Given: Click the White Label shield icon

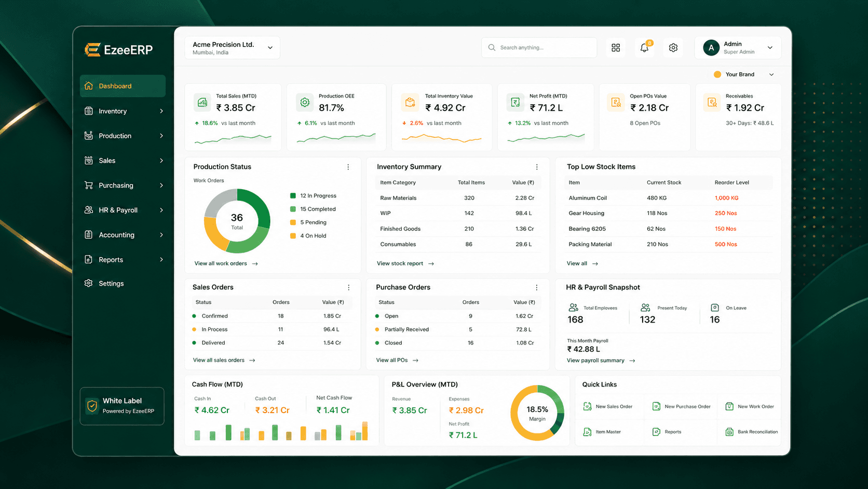Looking at the screenshot, I should click(x=92, y=406).
